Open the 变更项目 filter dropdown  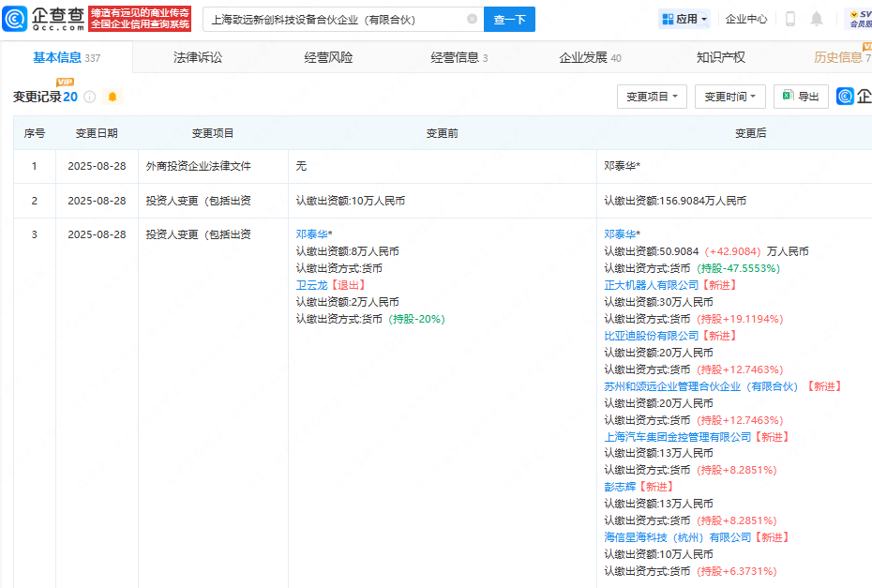click(652, 97)
